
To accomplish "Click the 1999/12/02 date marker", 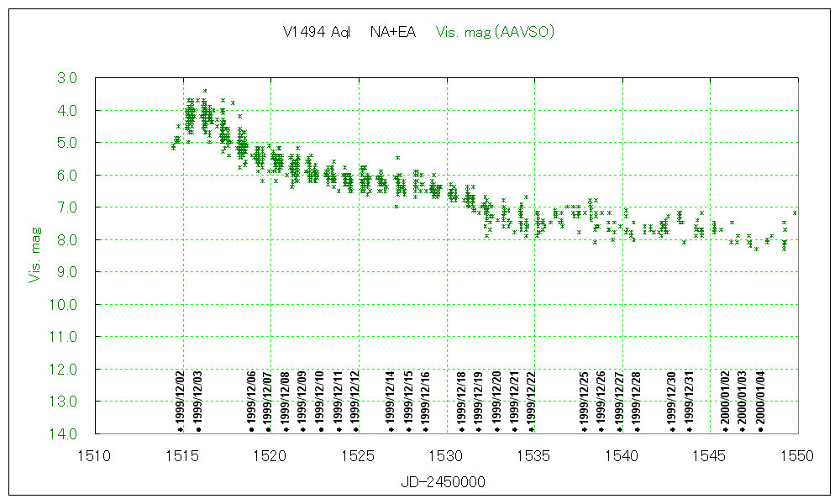I will coord(181,428).
